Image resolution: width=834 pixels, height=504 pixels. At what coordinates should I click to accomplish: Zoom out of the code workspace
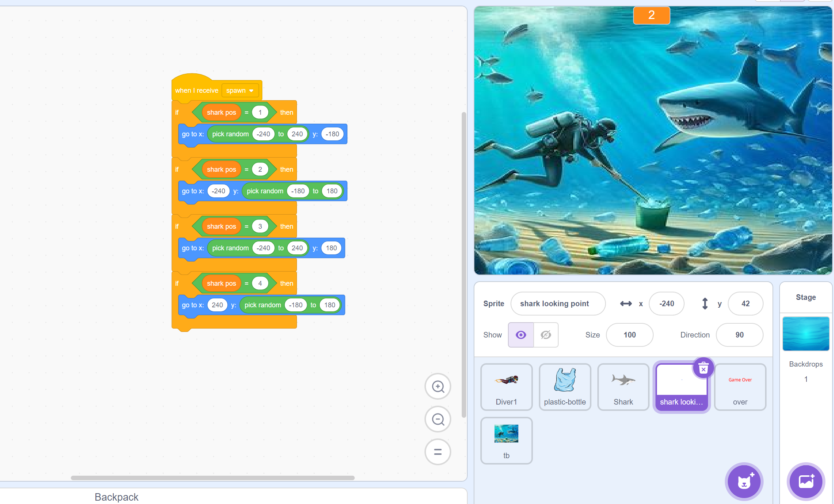point(438,419)
